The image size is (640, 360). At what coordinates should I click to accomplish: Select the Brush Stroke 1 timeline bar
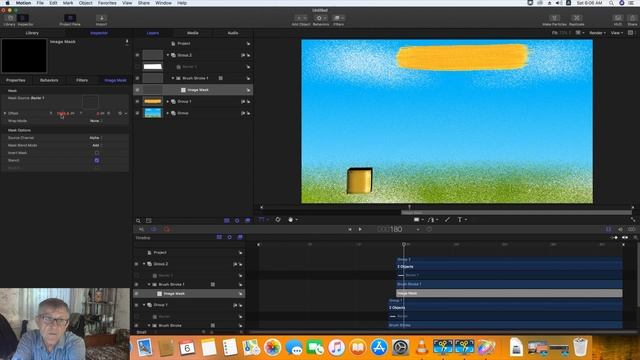(509, 284)
